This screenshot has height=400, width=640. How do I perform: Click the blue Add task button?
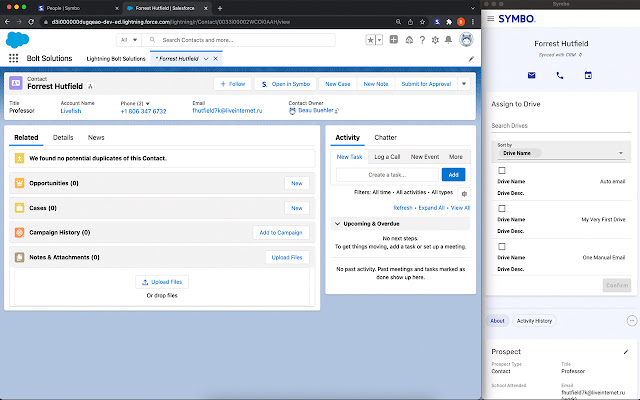click(453, 175)
